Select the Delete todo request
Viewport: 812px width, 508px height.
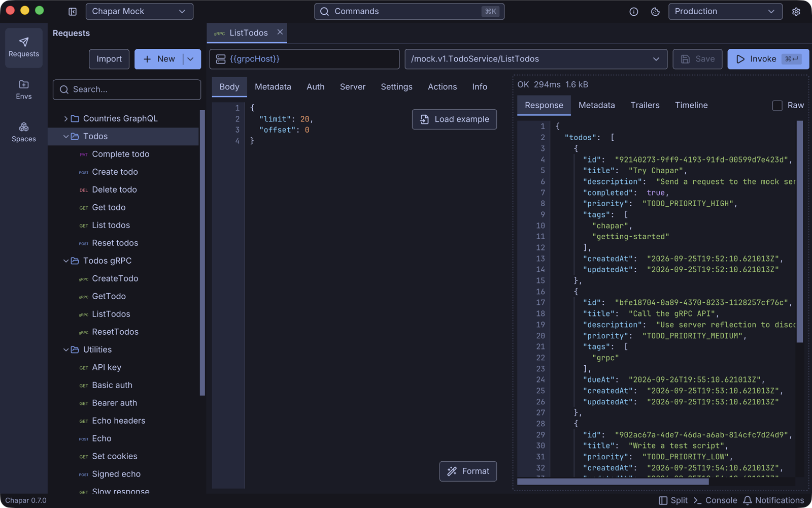(123, 189)
